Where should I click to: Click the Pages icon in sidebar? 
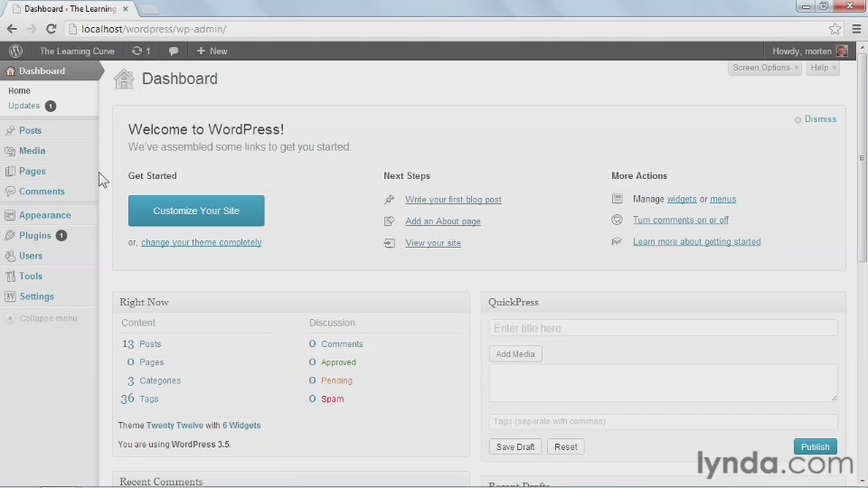tap(10, 172)
